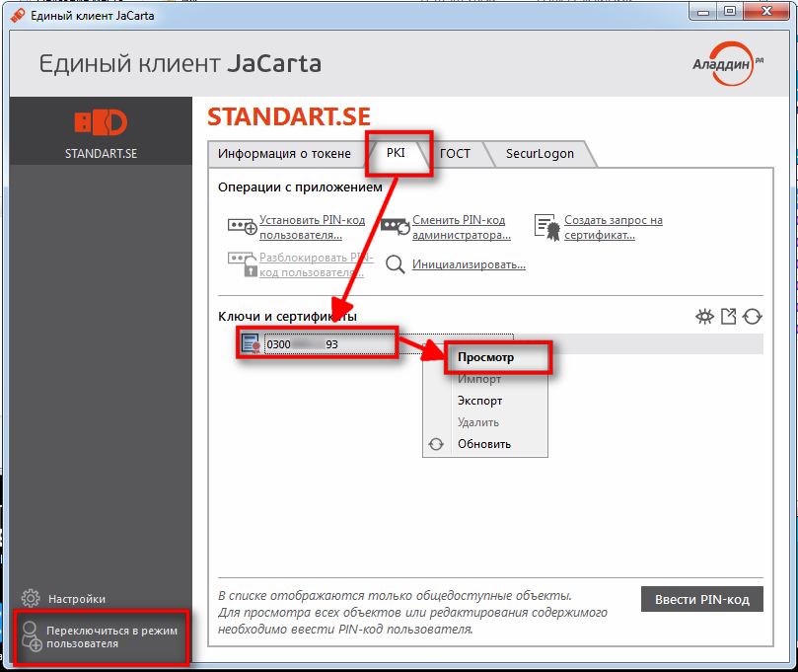Image resolution: width=798 pixels, height=672 pixels.
Task: Click the JaCarta title bar app icon
Action: [x=18, y=15]
